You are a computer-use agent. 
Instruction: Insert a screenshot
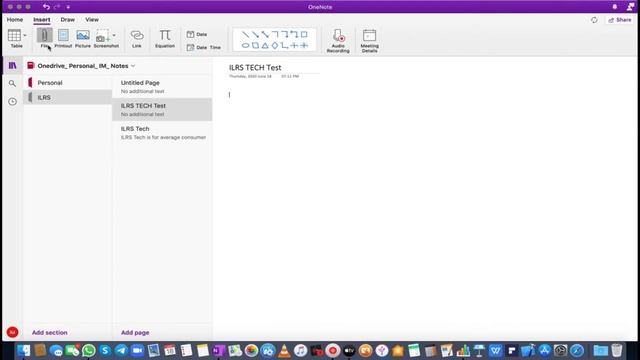pos(103,38)
